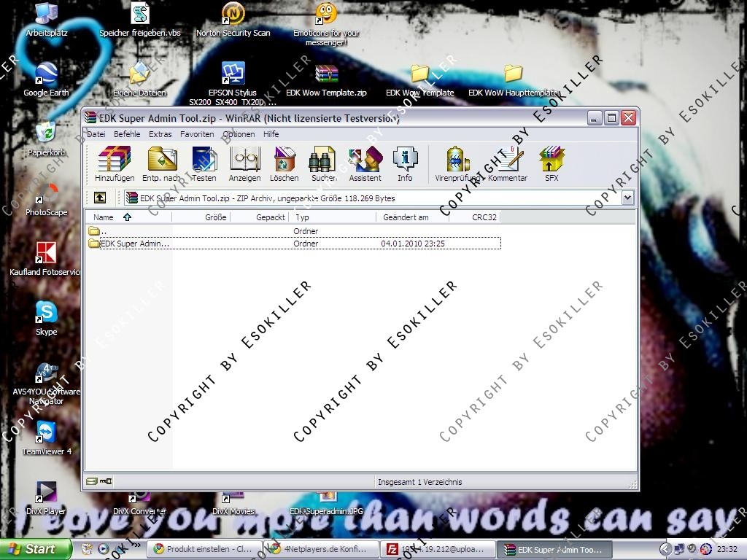This screenshot has height=560, width=747.
Task: Open the Datei menu
Action: click(96, 134)
